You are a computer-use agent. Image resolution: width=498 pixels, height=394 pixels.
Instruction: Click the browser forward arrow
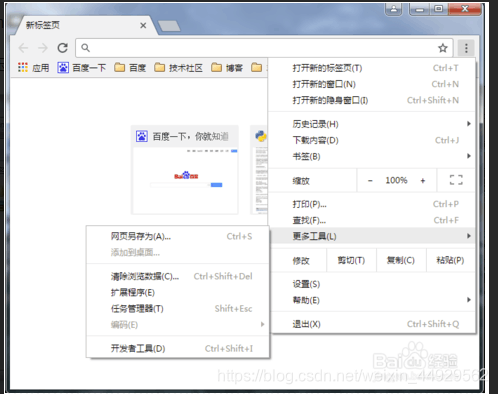click(43, 48)
